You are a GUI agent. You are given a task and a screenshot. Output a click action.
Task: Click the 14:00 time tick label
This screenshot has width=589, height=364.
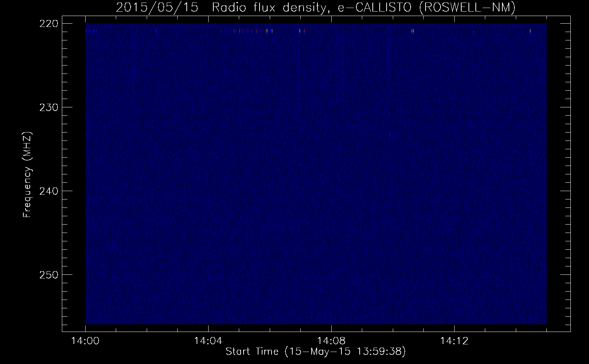[85, 341]
